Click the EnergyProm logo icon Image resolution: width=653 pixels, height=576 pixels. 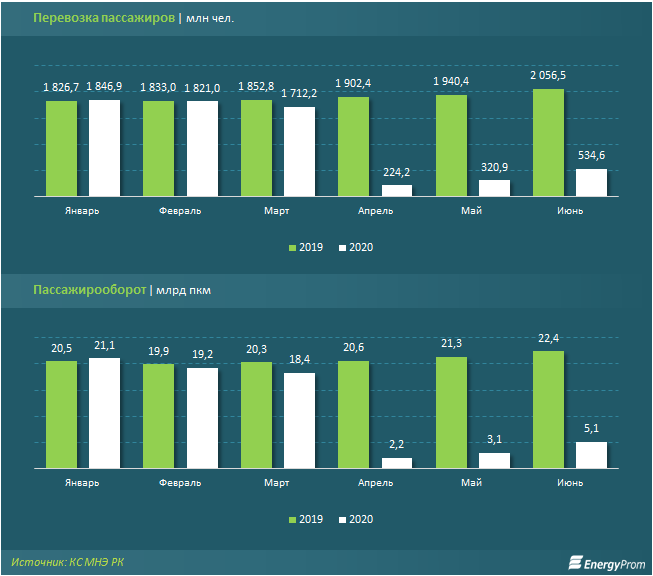pos(576,562)
